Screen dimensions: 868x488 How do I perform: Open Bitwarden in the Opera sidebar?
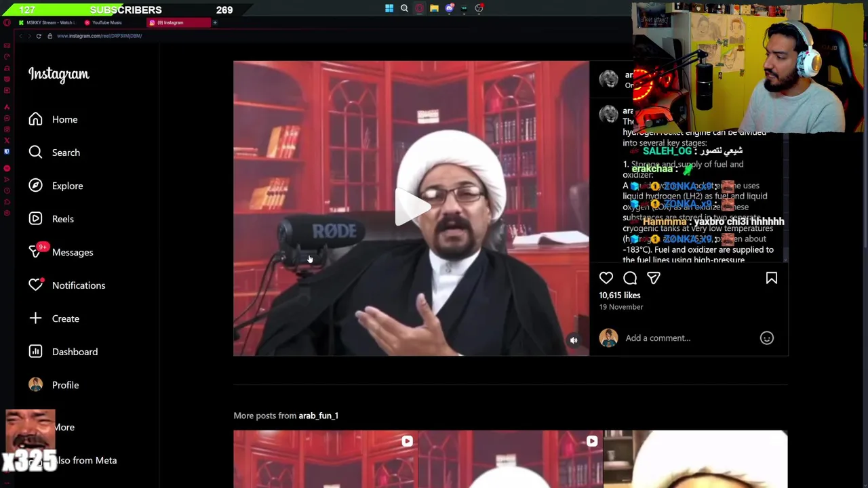tap(7, 151)
